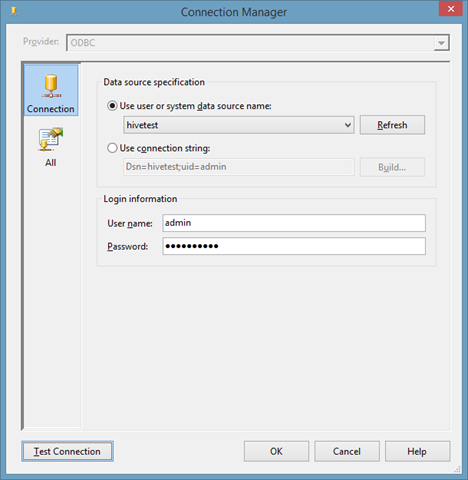Expand the hivetest data source dropdown
Viewport: 468px width, 480px height.
click(348, 125)
